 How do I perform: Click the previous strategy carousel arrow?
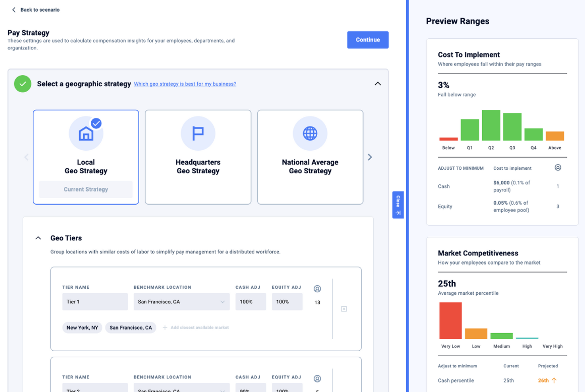(26, 157)
